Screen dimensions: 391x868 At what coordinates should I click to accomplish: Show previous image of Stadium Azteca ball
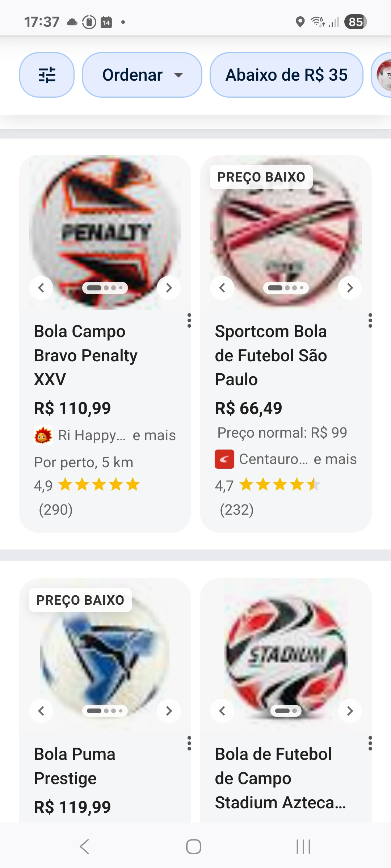coord(222,711)
